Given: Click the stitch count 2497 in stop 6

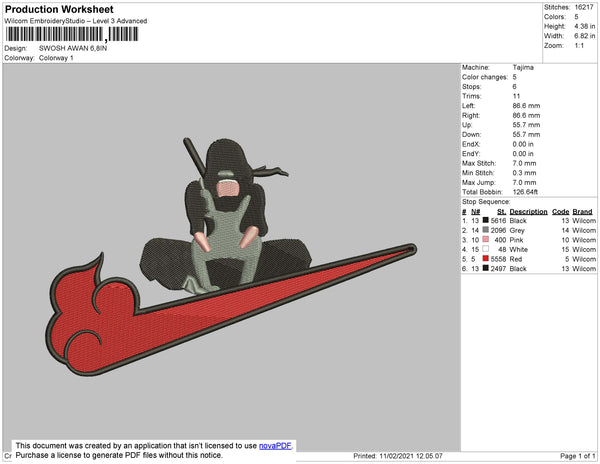Looking at the screenshot, I should (x=498, y=269).
